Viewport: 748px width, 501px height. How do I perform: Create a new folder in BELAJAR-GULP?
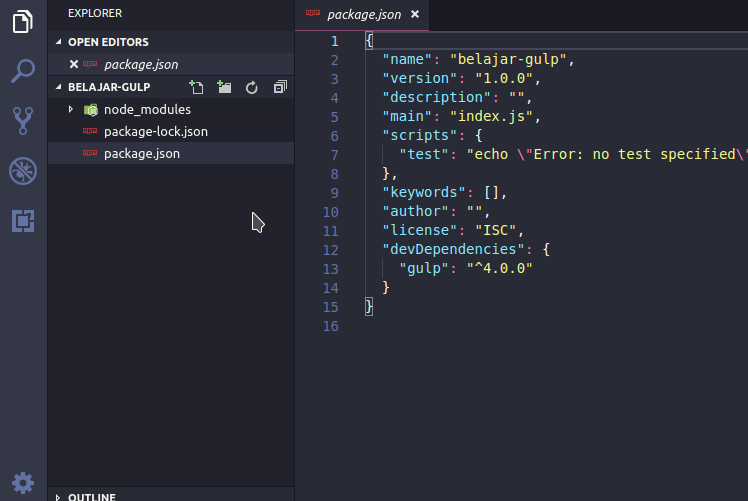point(224,87)
